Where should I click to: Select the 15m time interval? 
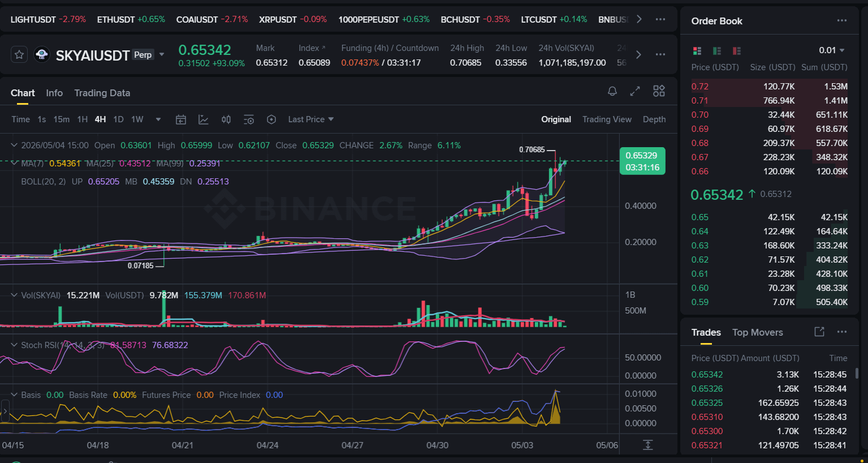(x=62, y=119)
